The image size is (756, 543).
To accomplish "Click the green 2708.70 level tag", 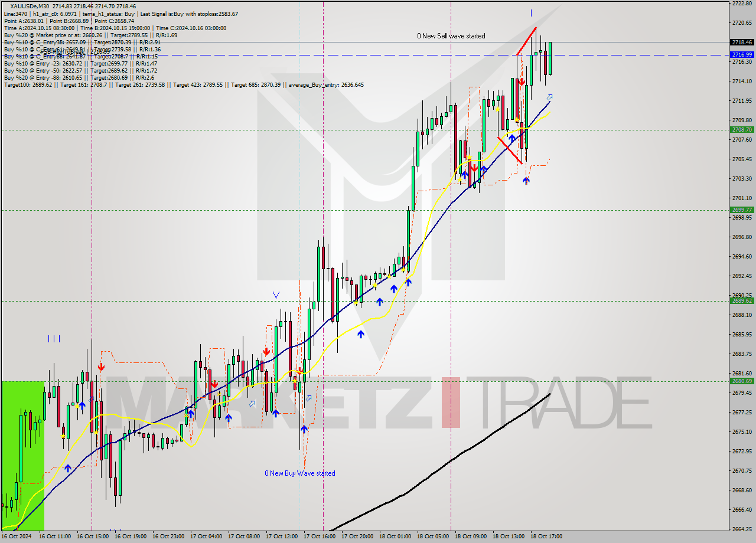I will pyautogui.click(x=742, y=129).
